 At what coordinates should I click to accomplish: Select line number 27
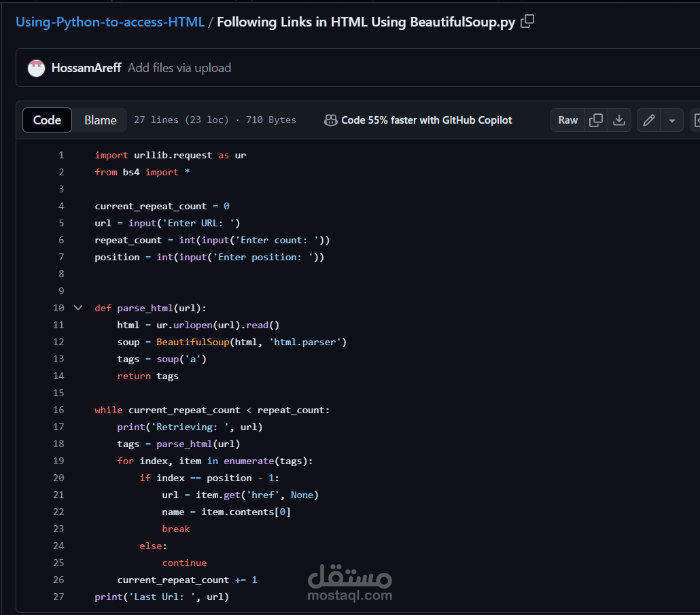click(x=58, y=597)
